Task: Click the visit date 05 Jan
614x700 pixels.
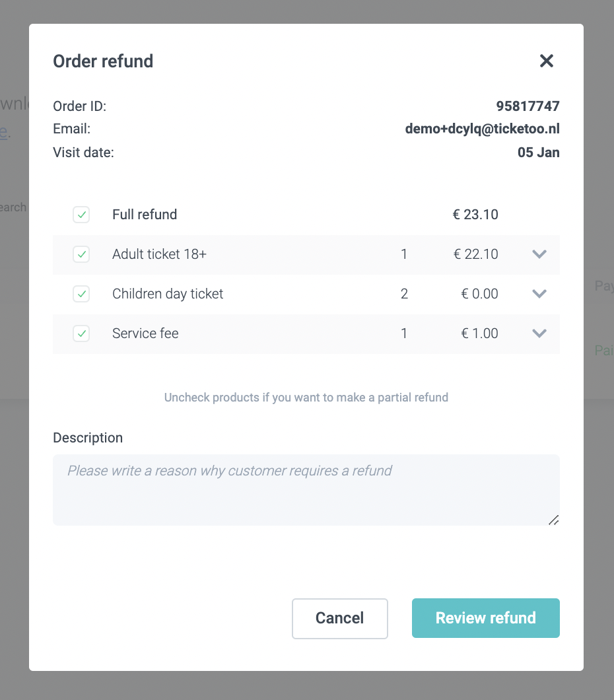Action: 538,153
